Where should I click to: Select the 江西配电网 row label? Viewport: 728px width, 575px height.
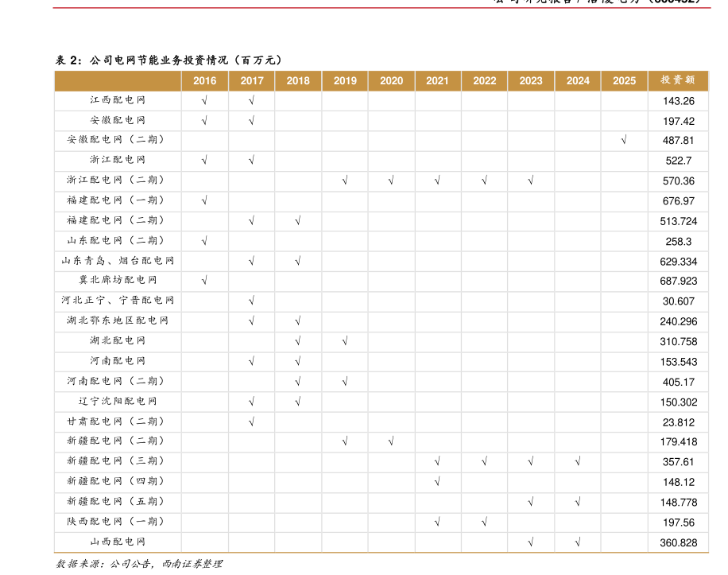(118, 100)
